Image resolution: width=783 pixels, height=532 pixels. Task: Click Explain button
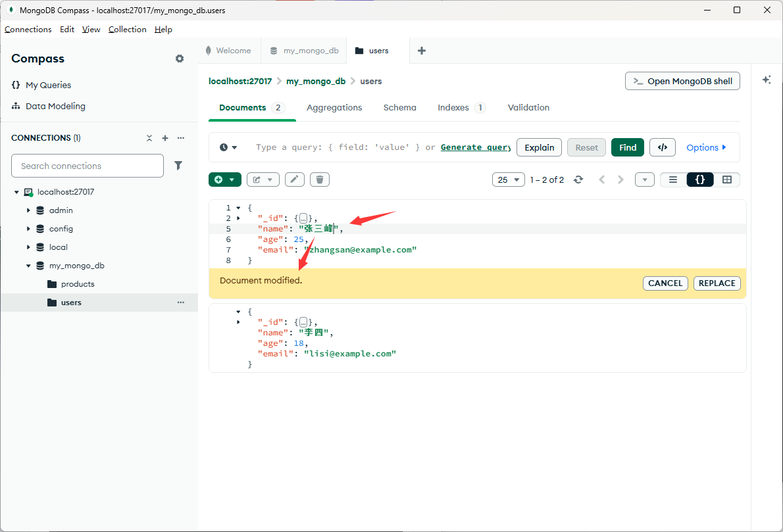tap(540, 147)
